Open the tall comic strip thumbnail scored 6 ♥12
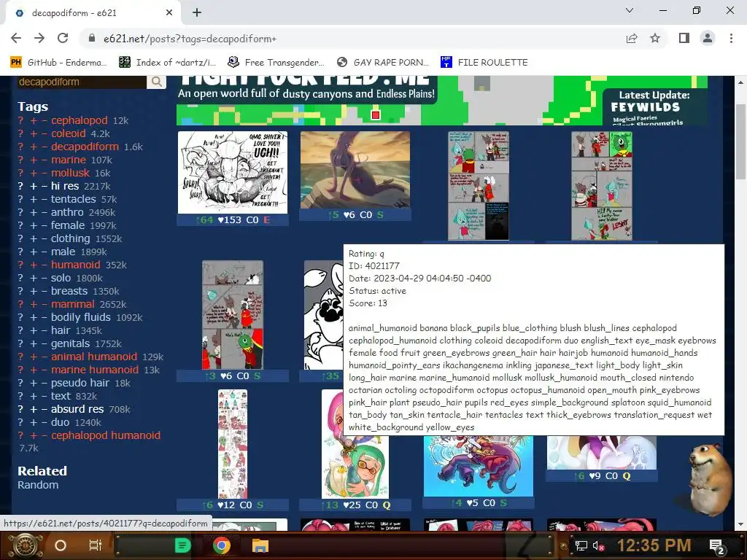 pyautogui.click(x=233, y=444)
